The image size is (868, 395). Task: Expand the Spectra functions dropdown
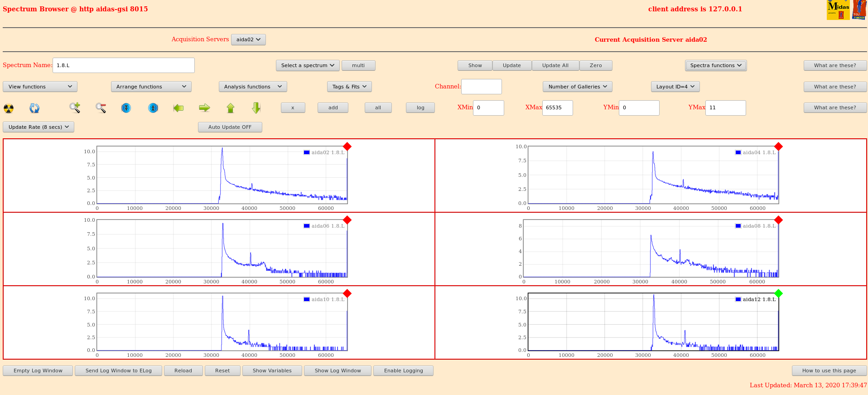pyautogui.click(x=716, y=66)
